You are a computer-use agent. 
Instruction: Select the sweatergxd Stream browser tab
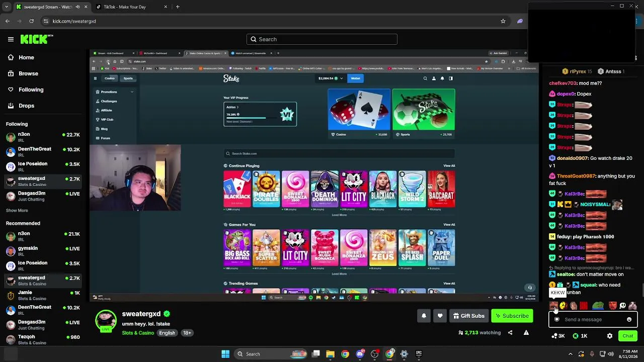coord(48,7)
